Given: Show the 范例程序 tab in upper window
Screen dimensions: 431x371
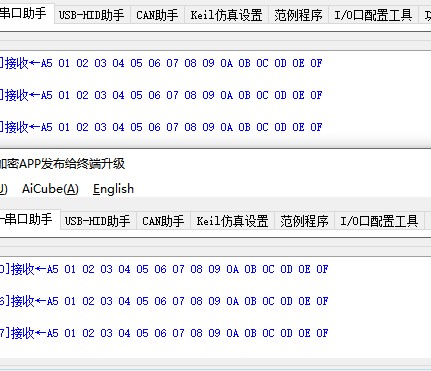Looking at the screenshot, I should tap(298, 15).
